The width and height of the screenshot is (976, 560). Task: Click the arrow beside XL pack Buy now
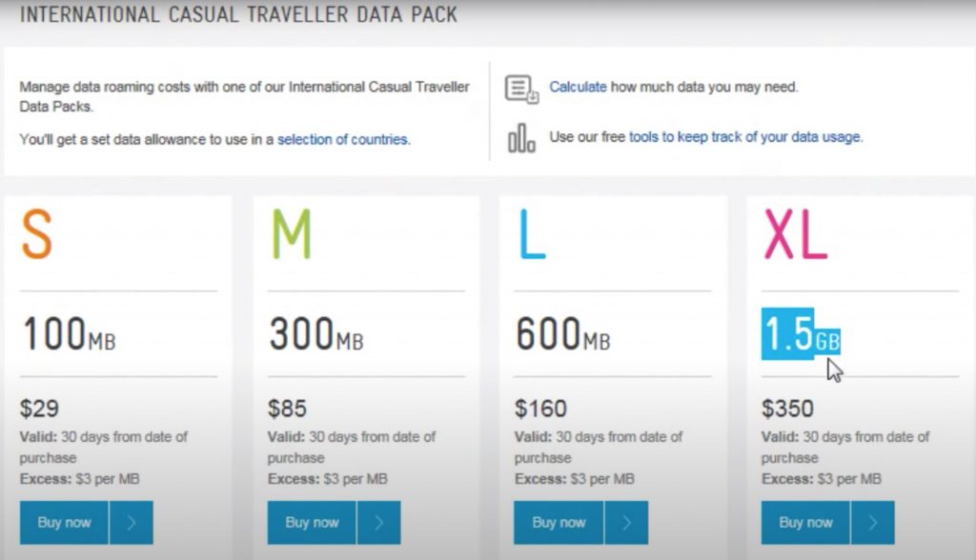click(873, 522)
